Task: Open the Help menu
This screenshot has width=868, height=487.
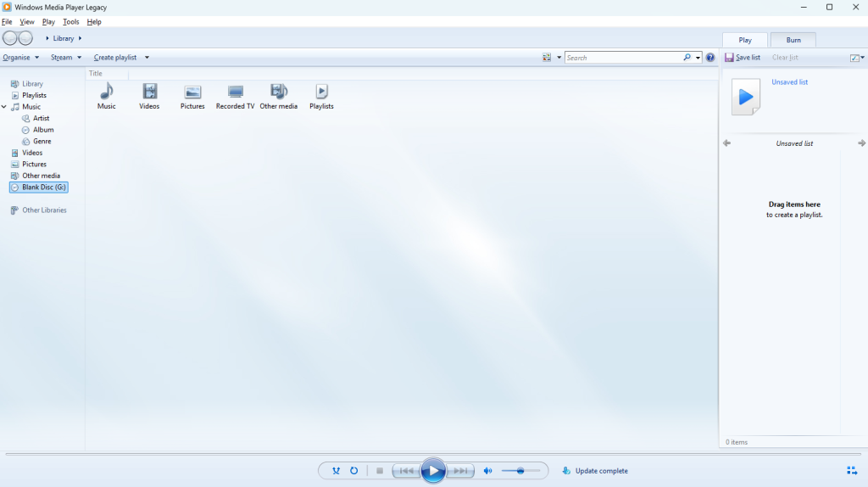Action: 94,22
